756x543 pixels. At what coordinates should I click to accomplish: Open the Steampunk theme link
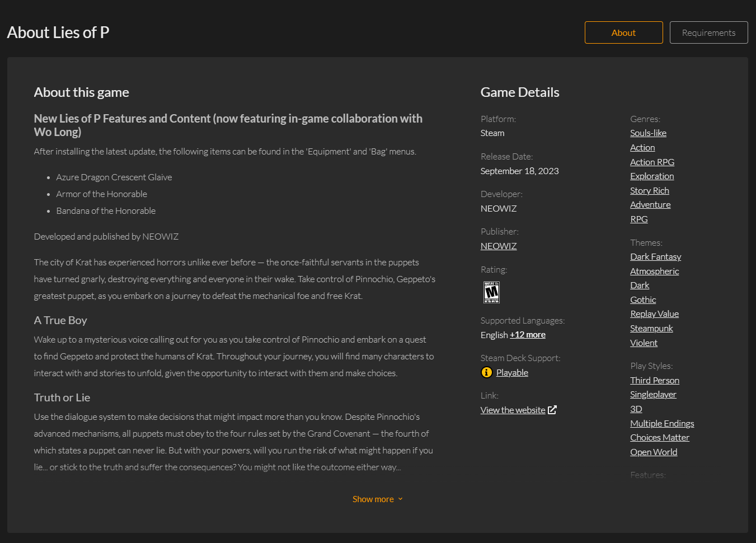tap(651, 329)
